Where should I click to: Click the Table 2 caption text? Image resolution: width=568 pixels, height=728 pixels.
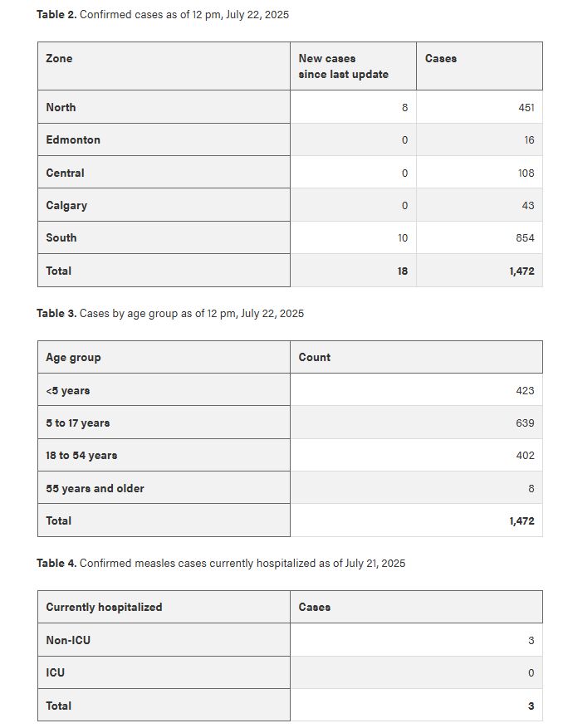pos(163,15)
